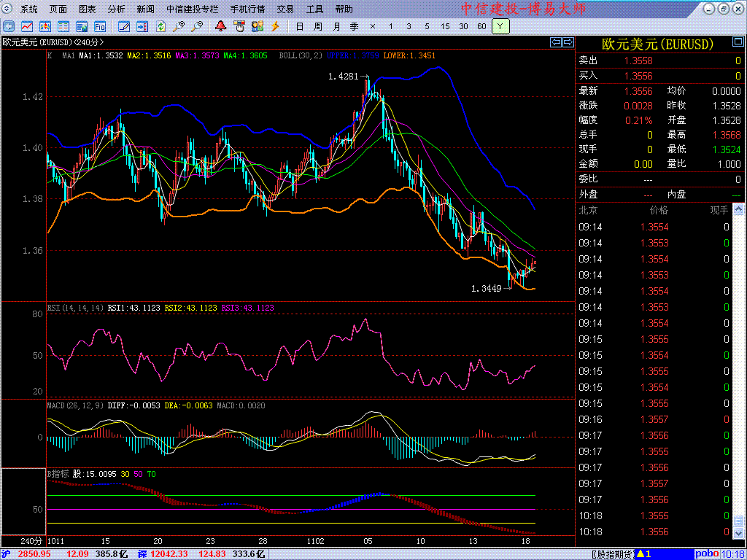The width and height of the screenshot is (747, 560).
Task: Click the F10 company info icon
Action: (100, 26)
